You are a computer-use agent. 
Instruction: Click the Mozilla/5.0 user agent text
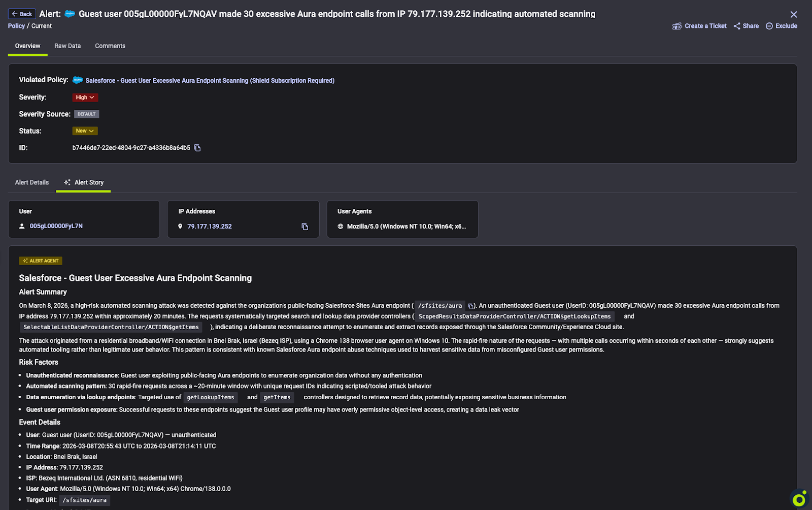point(407,227)
